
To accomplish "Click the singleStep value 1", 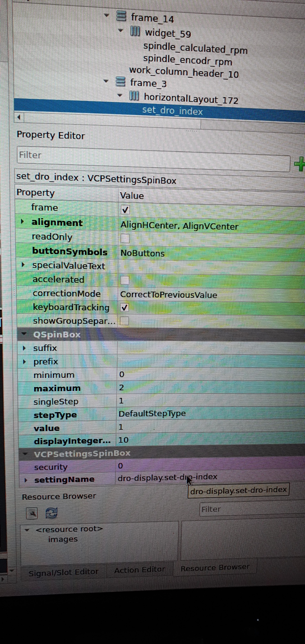I will (121, 401).
